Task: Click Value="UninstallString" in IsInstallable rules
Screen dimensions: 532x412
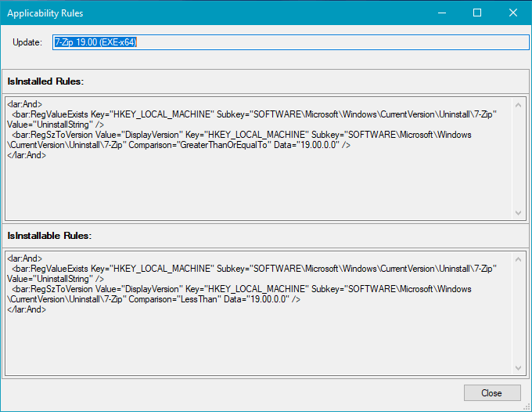Action: tap(50, 279)
